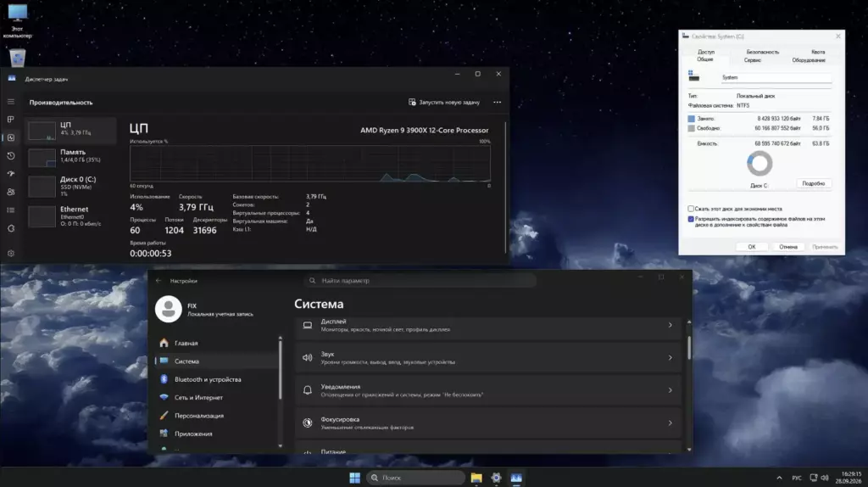Click the Этот компьютер desktop icon
This screenshot has height=487, width=868.
click(17, 21)
